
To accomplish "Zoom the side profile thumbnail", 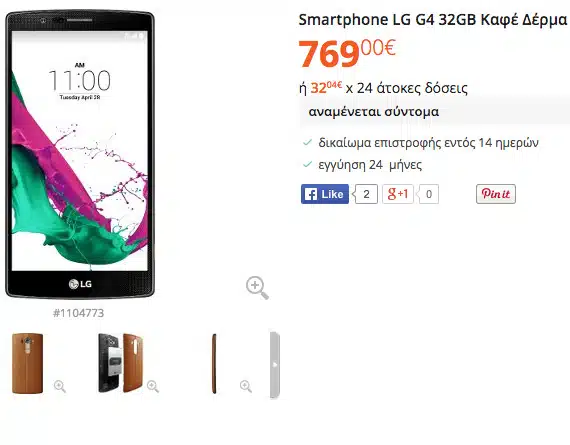I will click(246, 386).
